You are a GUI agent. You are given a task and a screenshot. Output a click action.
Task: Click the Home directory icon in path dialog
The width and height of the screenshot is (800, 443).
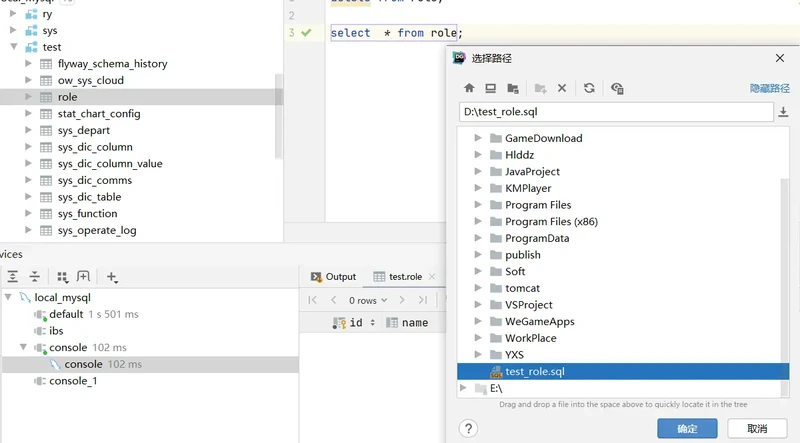pyautogui.click(x=469, y=88)
